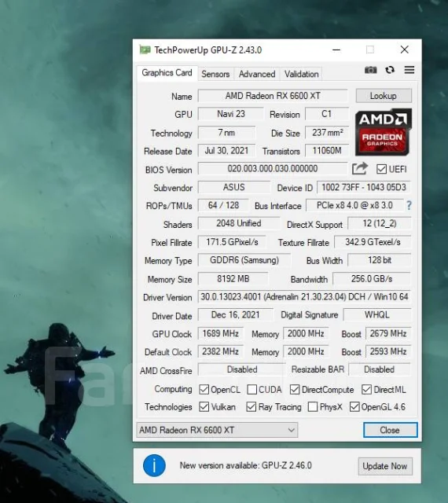Toggle the OpenCL checkbox
The image size is (448, 503).
pos(204,390)
